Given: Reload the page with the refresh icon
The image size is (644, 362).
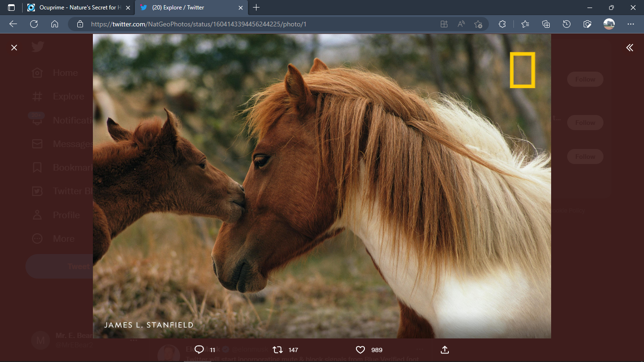Looking at the screenshot, I should click(x=34, y=24).
